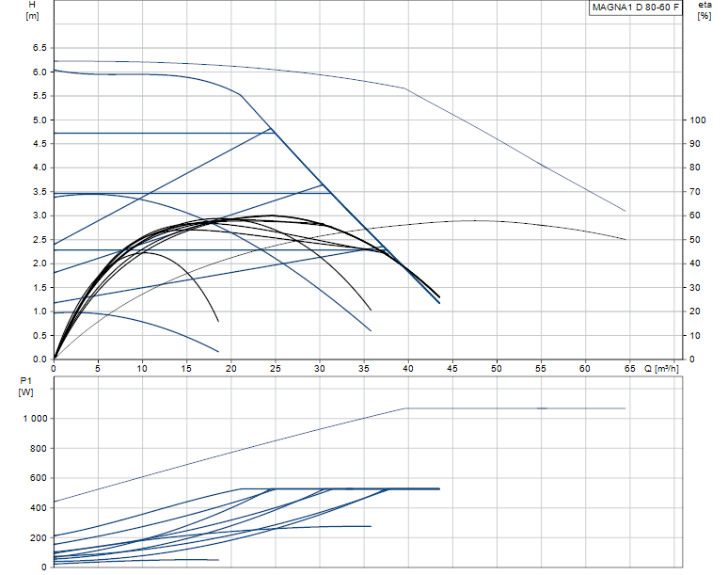
Task: Select the 3.5 tick on the H axis
Action: 40,191
